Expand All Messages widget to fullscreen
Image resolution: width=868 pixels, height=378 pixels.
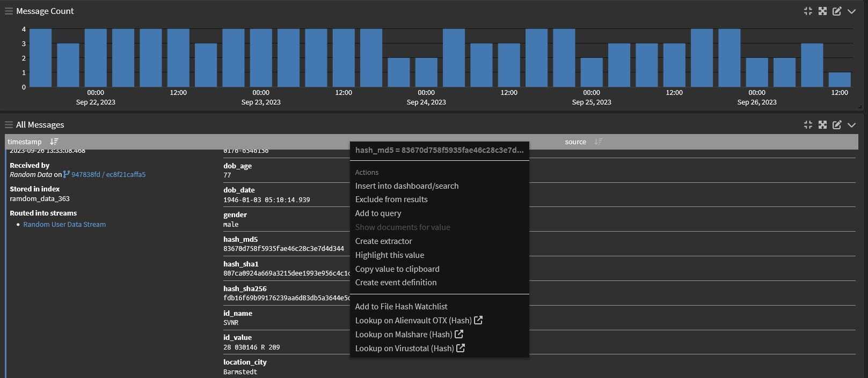[x=822, y=125]
